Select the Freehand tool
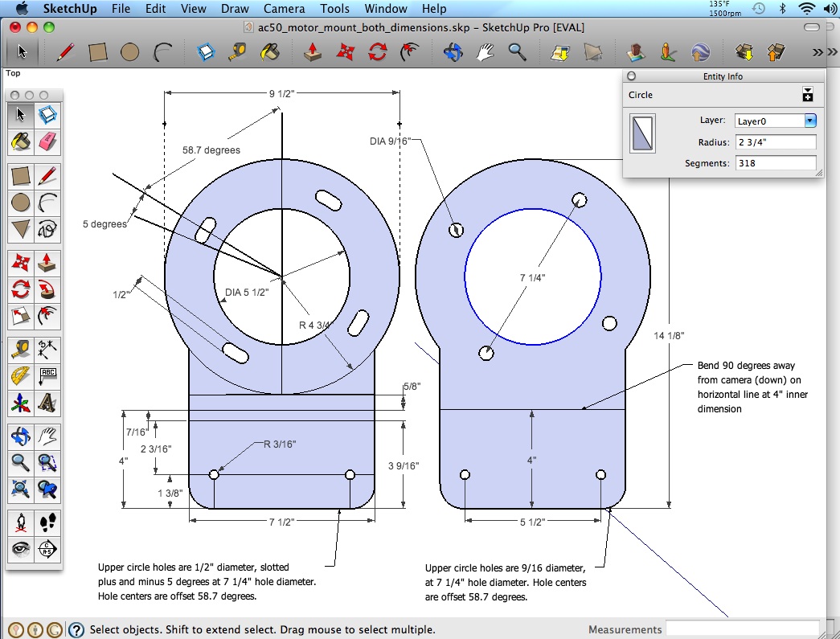Viewport: 840px width, 639px height. pos(48,230)
